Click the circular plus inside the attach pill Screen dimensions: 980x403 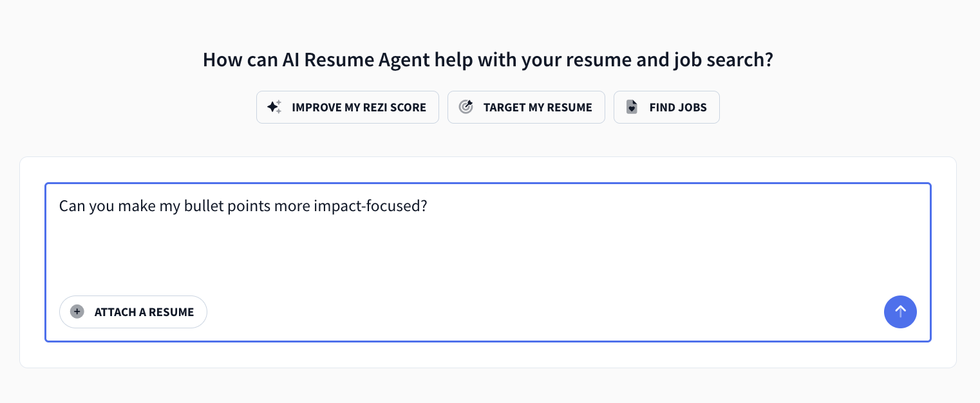click(77, 312)
